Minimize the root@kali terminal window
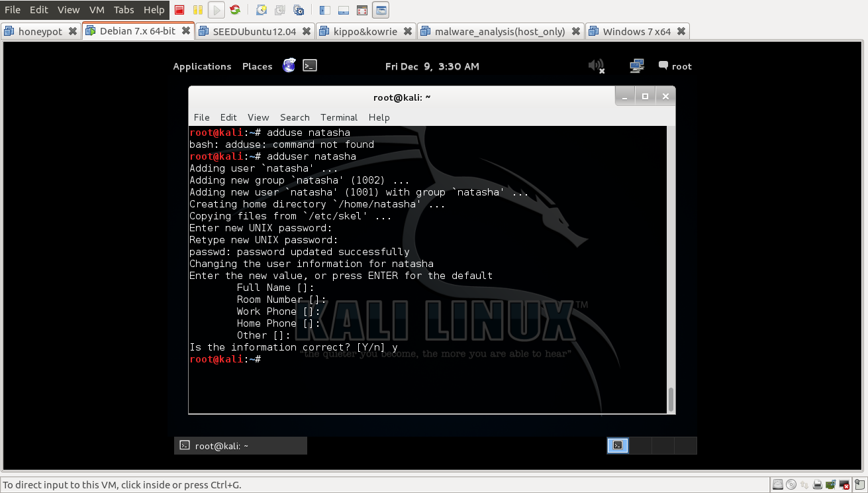The image size is (868, 493). click(625, 97)
